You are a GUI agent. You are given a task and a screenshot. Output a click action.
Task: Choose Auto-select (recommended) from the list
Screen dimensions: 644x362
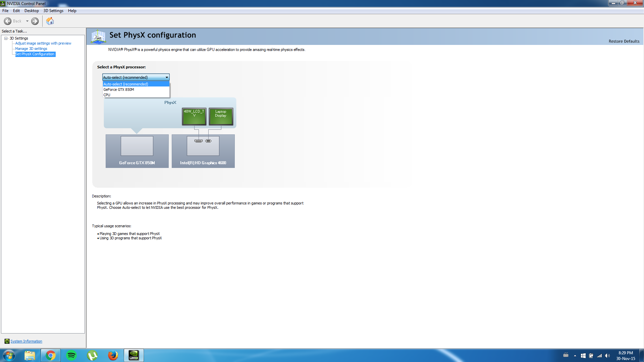click(x=136, y=84)
